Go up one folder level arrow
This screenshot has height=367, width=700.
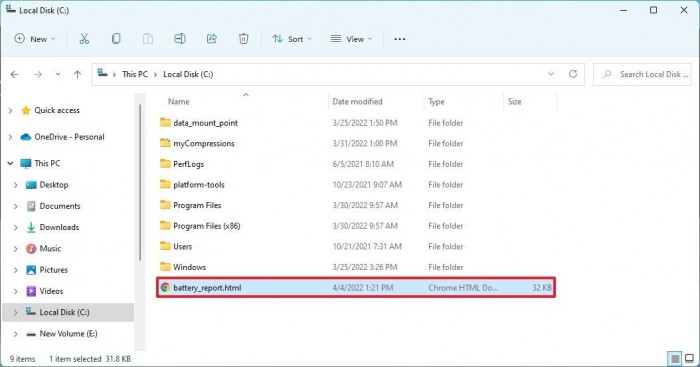[77, 75]
